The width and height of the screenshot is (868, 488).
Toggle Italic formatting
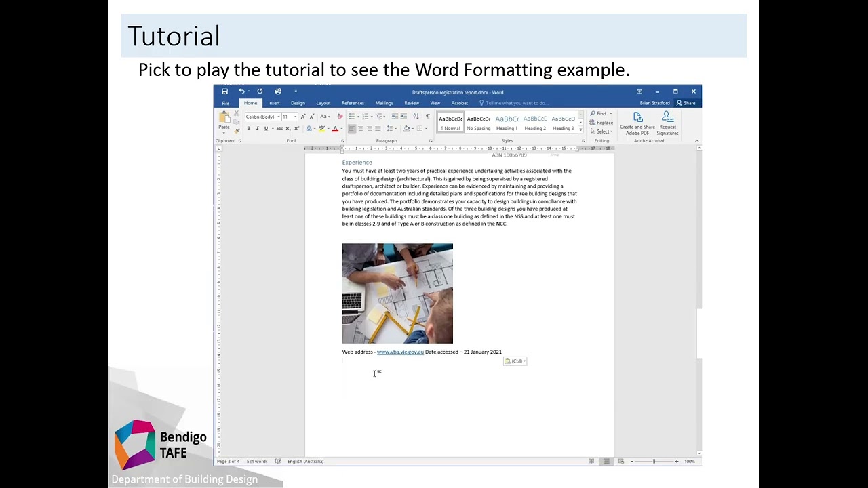[x=257, y=129]
